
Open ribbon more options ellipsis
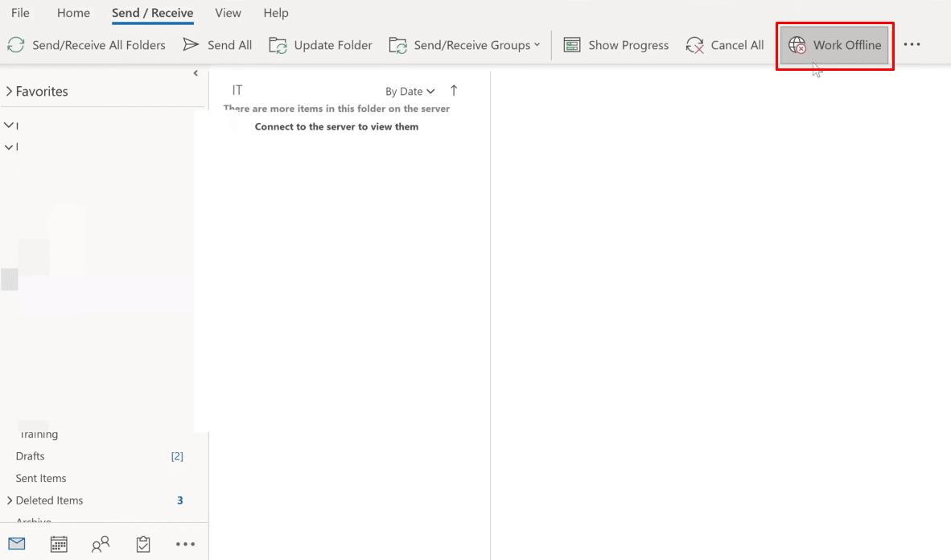click(x=912, y=44)
